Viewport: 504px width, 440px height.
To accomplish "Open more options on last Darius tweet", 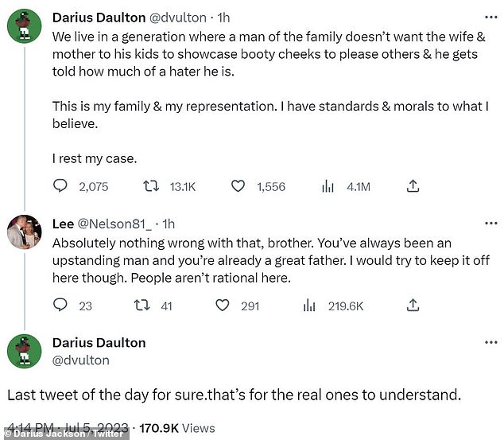I will [x=490, y=343].
